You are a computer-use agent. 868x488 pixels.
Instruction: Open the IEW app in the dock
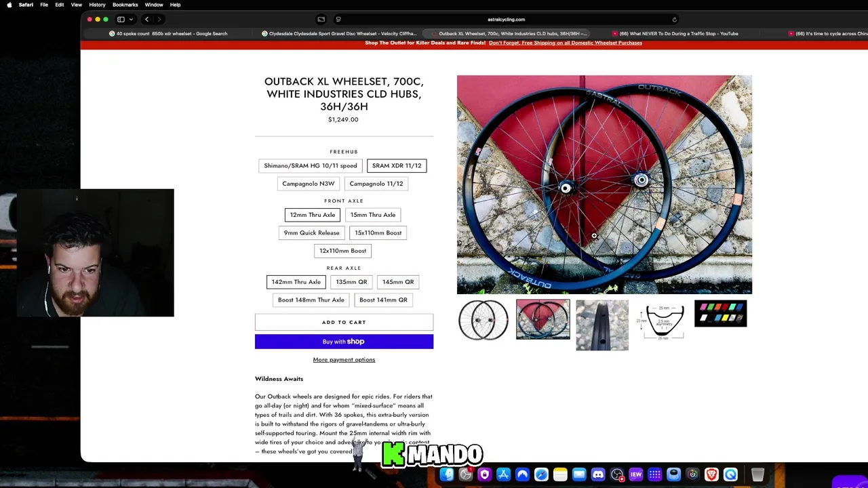point(636,475)
